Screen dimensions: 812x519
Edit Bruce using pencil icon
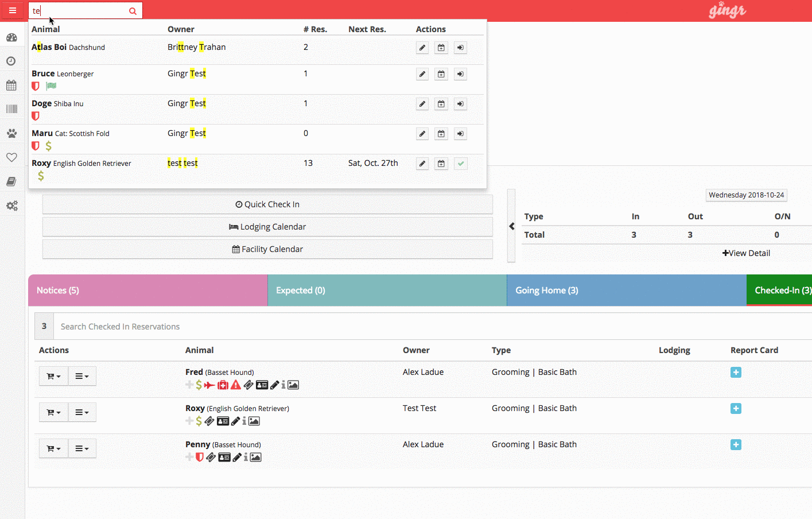click(422, 74)
